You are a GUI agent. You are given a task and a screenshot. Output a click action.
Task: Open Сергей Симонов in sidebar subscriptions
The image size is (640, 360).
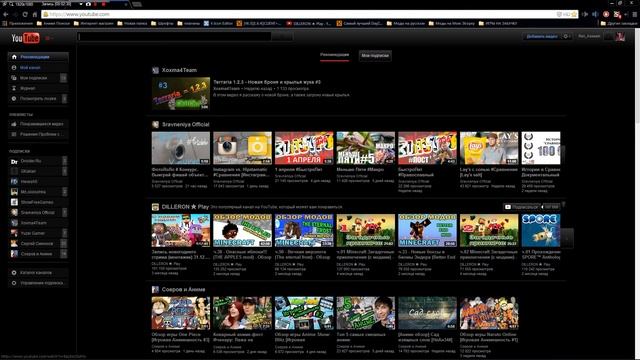pos(38,243)
